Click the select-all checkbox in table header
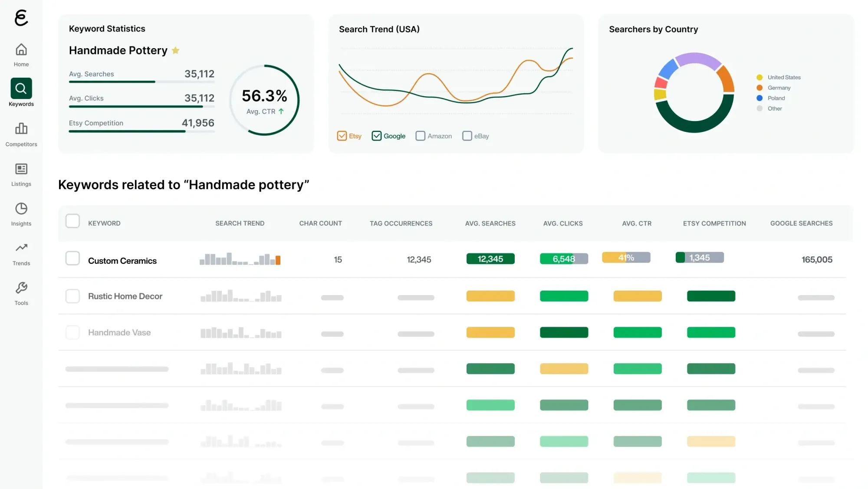 [72, 221]
